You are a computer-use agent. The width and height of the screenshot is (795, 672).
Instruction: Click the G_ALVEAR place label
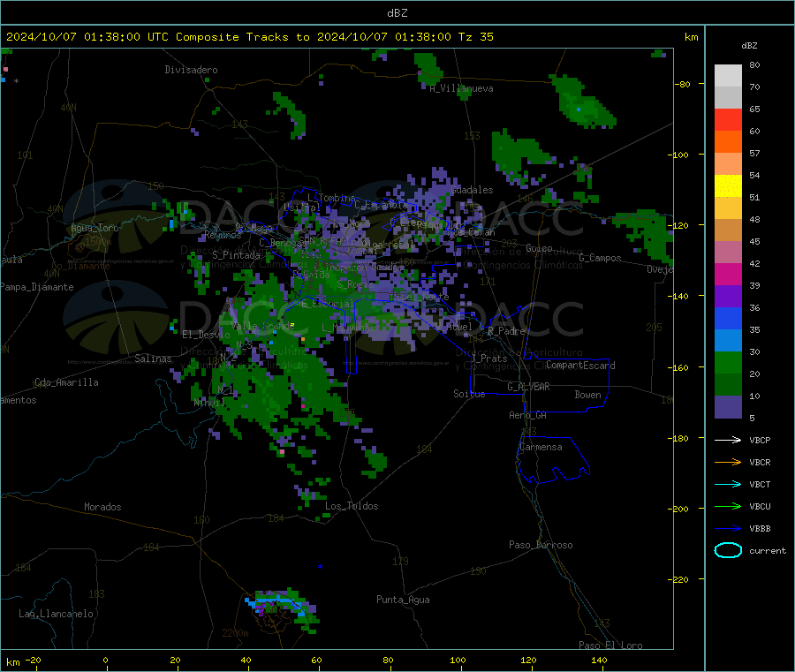528,387
